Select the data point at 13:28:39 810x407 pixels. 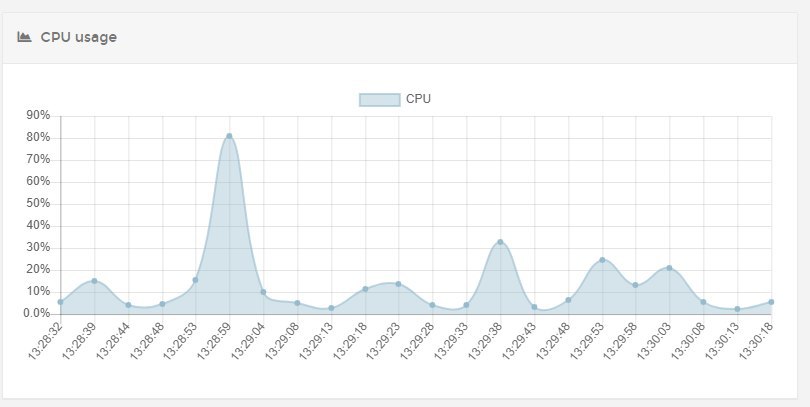click(x=94, y=281)
